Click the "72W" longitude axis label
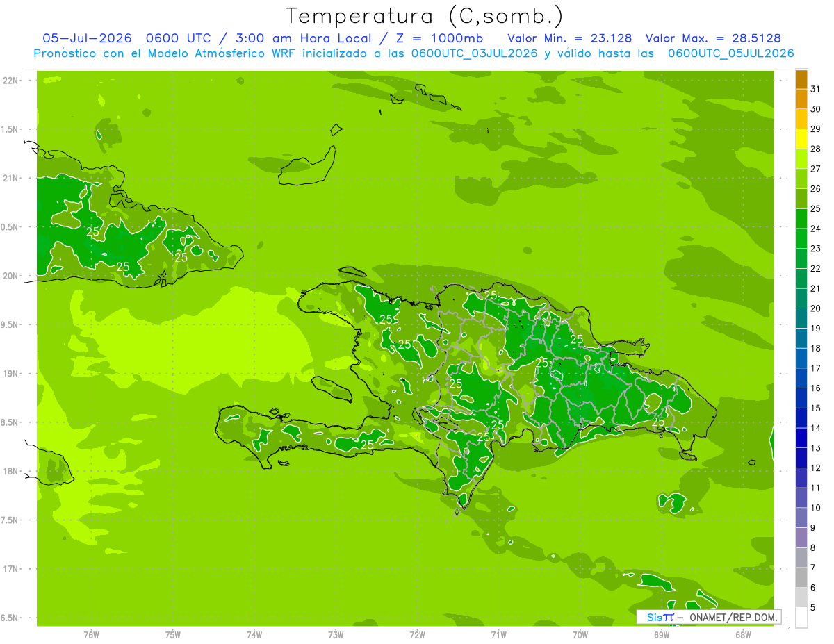 tap(418, 635)
